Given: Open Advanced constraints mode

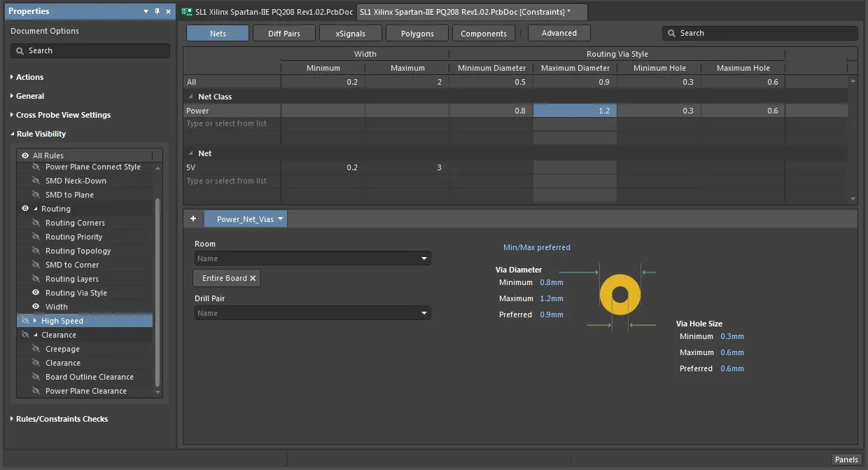Looking at the screenshot, I should click(x=559, y=33).
